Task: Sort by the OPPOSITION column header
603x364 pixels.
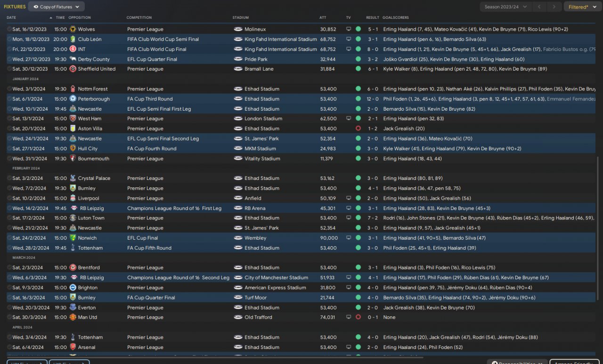Action: (x=80, y=17)
